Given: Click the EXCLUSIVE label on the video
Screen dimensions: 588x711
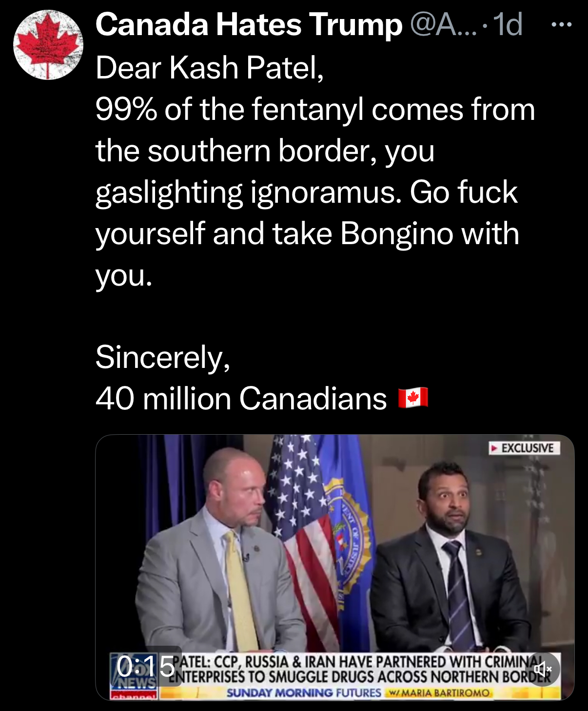Looking at the screenshot, I should click(524, 448).
